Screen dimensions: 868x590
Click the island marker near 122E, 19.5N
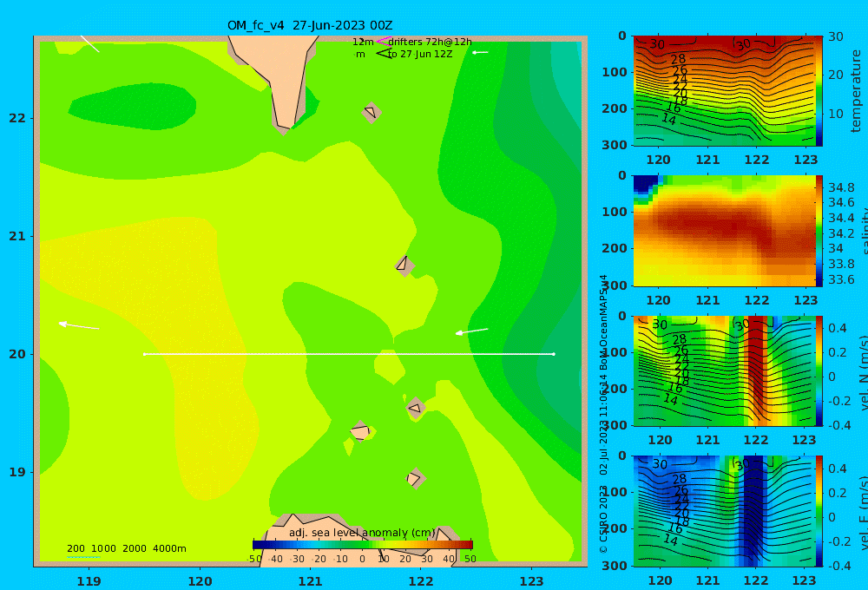click(x=415, y=408)
